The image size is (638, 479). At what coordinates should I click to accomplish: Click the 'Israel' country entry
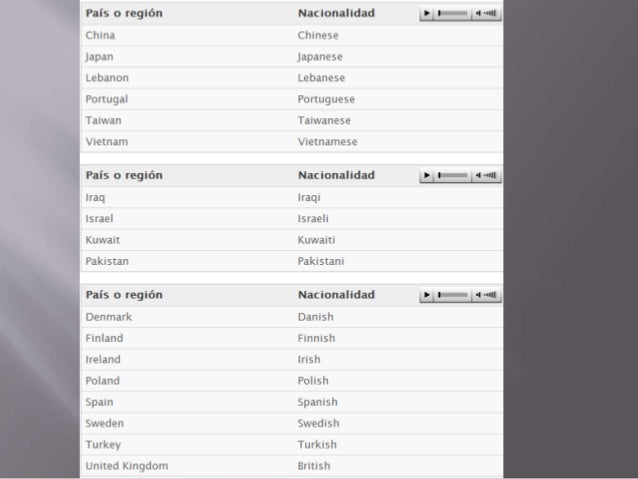100,218
